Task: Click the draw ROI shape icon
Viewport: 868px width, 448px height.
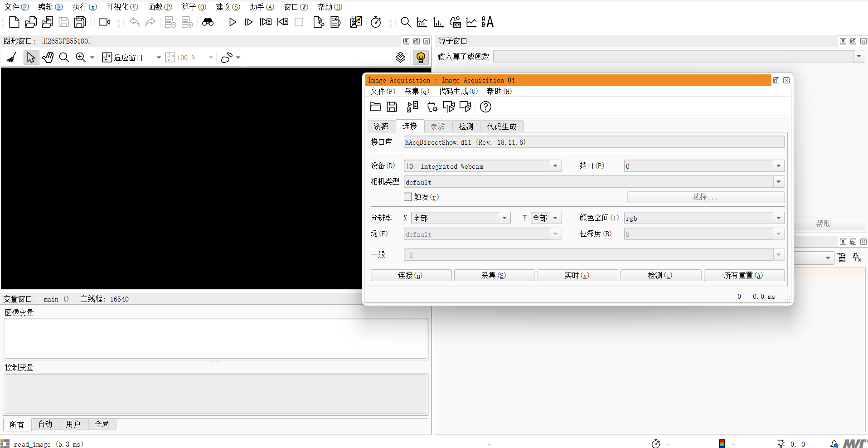Action: click(227, 58)
